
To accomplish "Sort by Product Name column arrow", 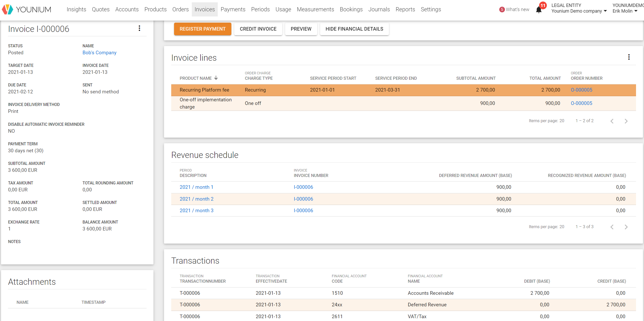I will tap(216, 78).
